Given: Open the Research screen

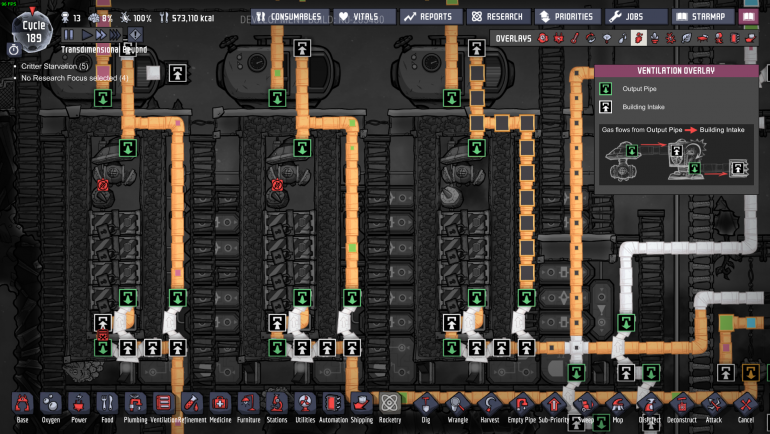Looking at the screenshot, I should (498, 17).
